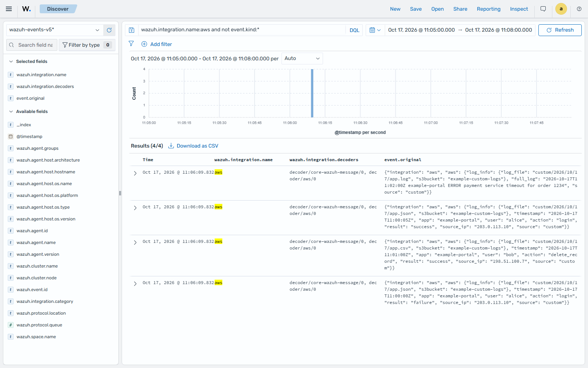588x368 pixels.
Task: Click the wazuh.integration.decoders column header
Action: (x=323, y=160)
